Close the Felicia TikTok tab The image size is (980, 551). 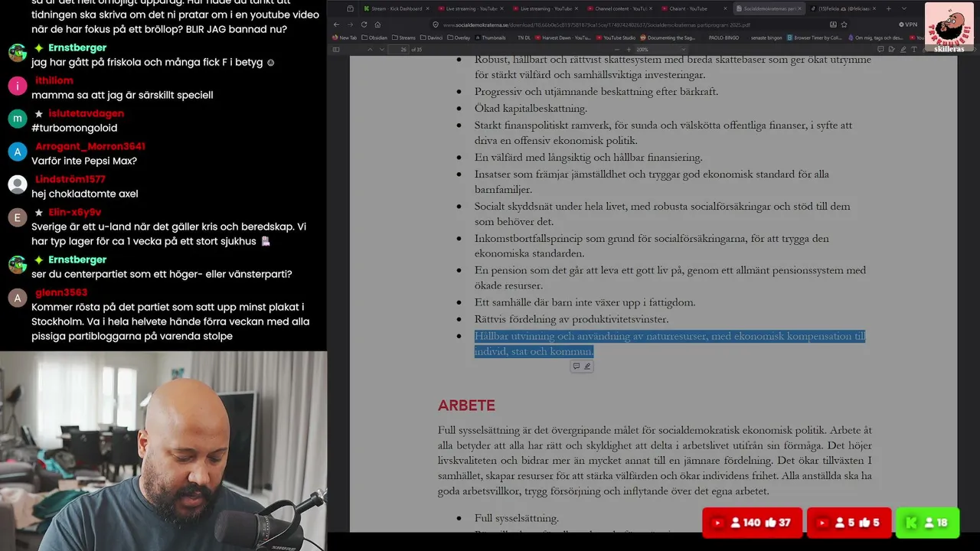(874, 8)
